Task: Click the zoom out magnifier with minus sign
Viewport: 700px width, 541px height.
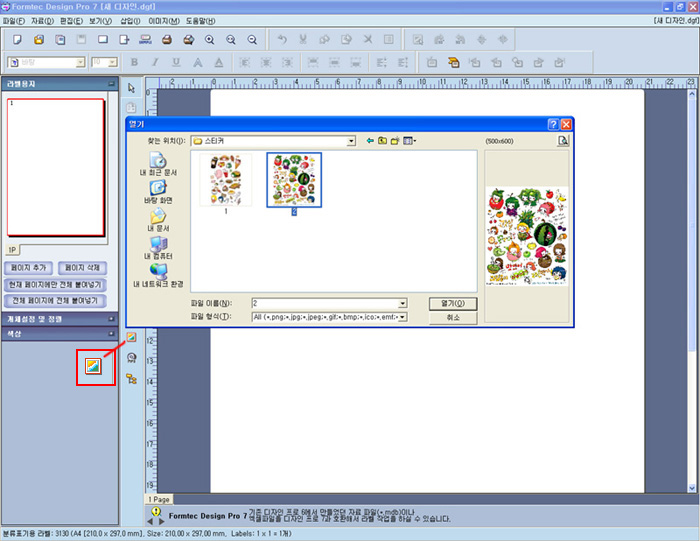Action: point(252,40)
